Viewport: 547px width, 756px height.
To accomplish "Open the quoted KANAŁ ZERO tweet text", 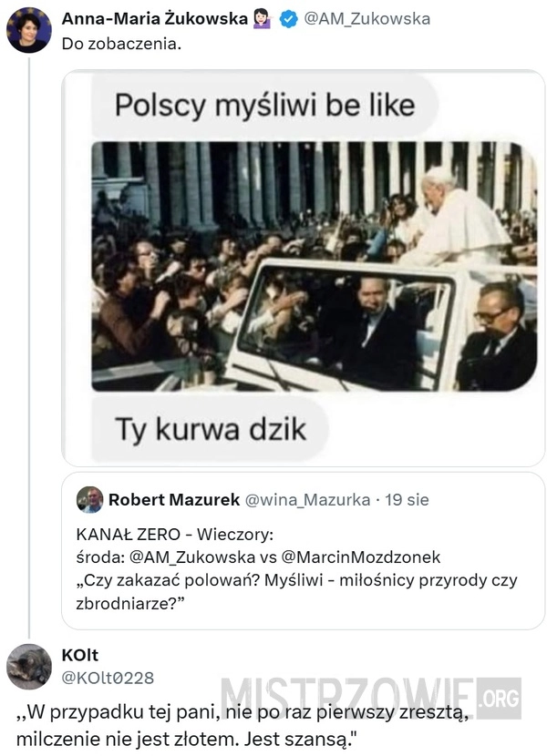I will [x=296, y=568].
